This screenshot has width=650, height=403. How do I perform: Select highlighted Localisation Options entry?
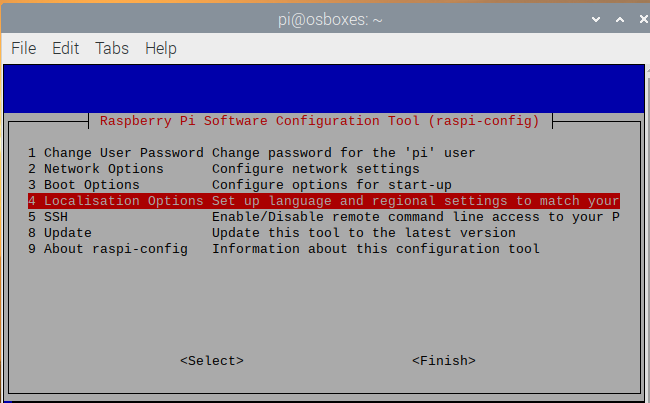click(324, 201)
